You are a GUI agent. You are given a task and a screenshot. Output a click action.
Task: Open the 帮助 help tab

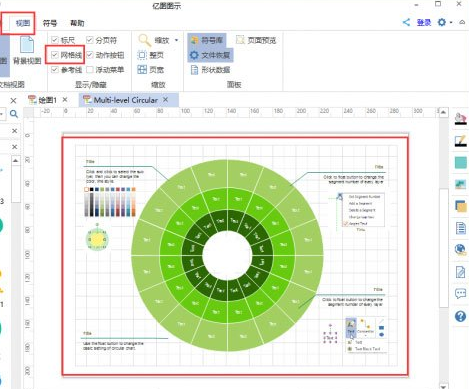click(77, 23)
